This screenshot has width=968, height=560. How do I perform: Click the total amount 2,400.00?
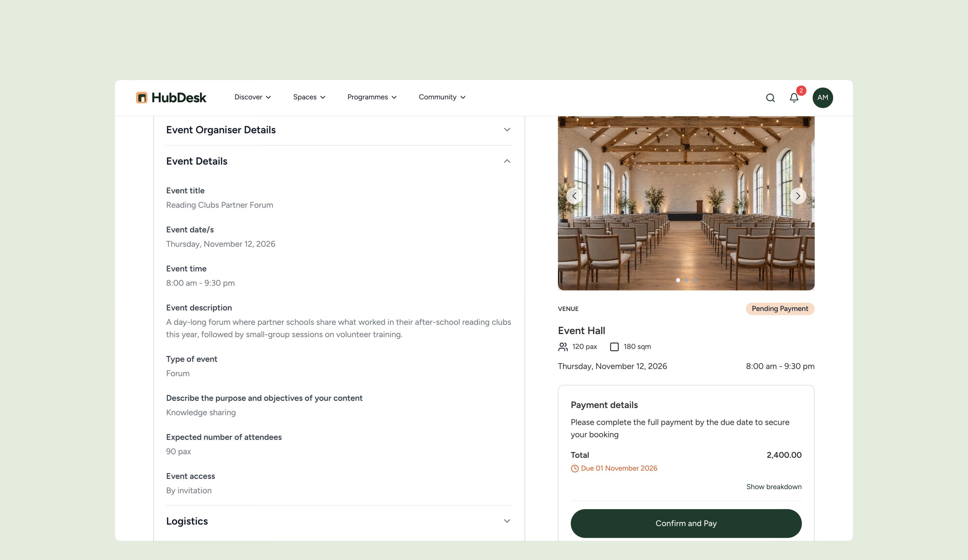(784, 455)
